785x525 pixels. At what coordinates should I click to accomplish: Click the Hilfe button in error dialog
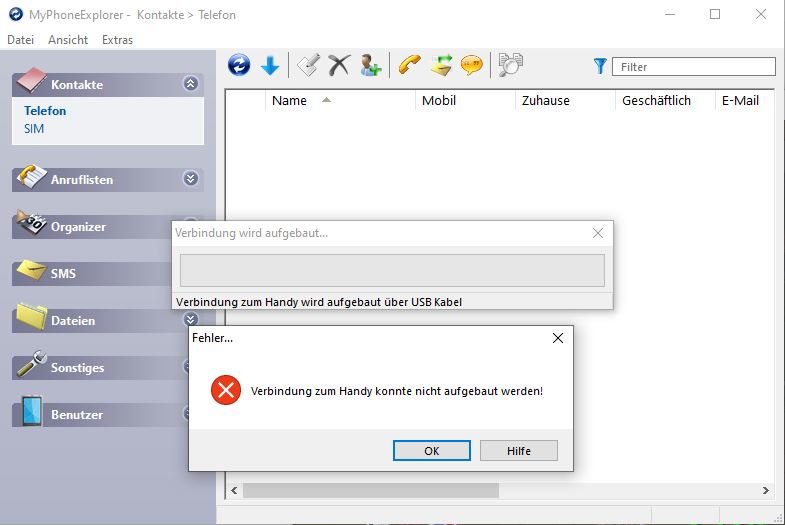(518, 451)
